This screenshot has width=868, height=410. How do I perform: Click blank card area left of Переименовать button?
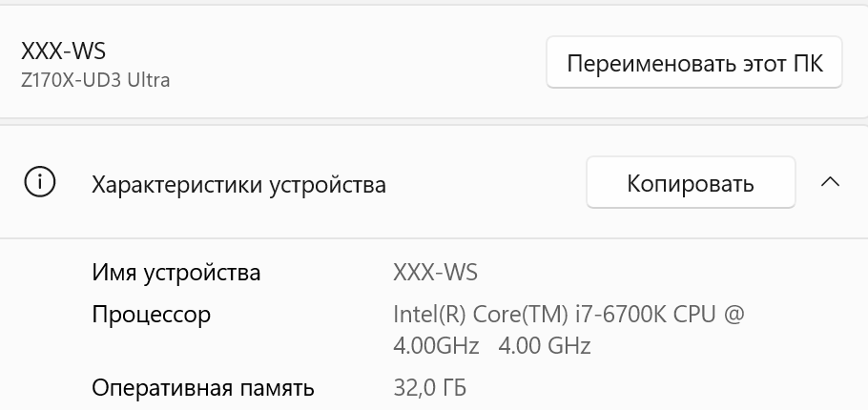pyautogui.click(x=362, y=64)
